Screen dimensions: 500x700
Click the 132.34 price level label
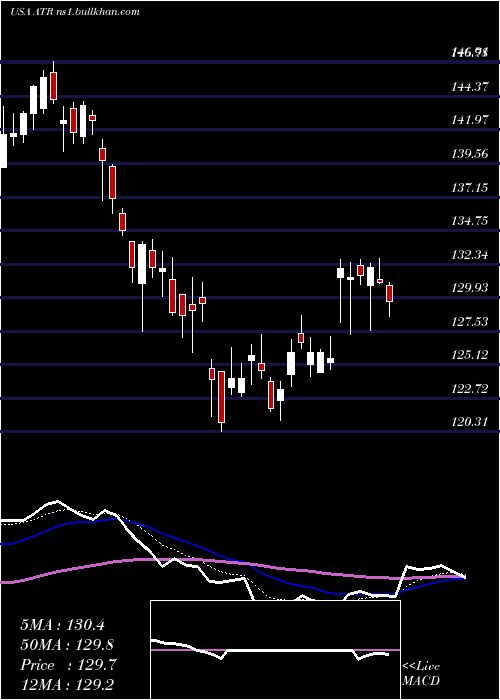[x=468, y=254]
